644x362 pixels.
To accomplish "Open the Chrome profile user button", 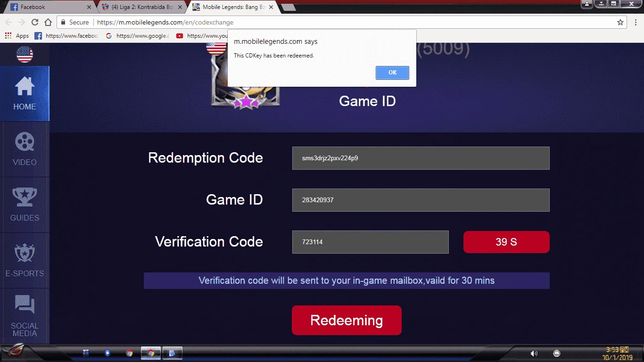I will pyautogui.click(x=586, y=4).
